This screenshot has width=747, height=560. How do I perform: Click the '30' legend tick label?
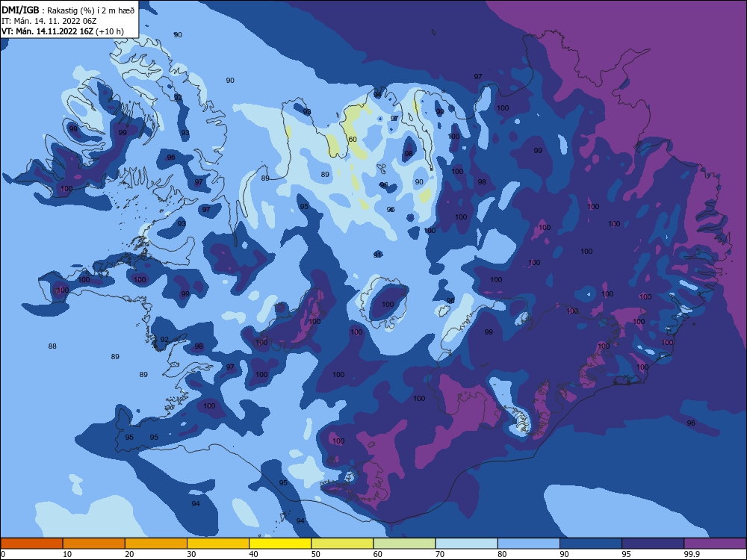(x=191, y=554)
